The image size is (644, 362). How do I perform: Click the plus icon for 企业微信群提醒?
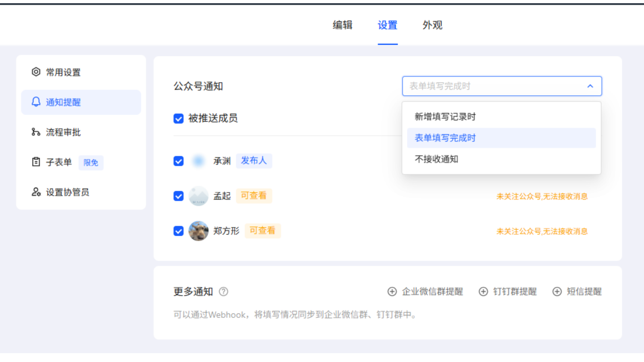[x=392, y=292]
